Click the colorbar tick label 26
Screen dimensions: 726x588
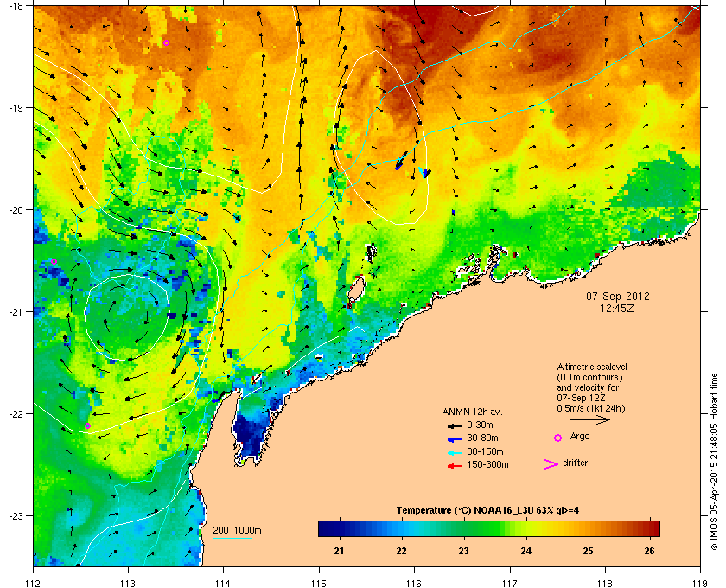[x=650, y=551]
